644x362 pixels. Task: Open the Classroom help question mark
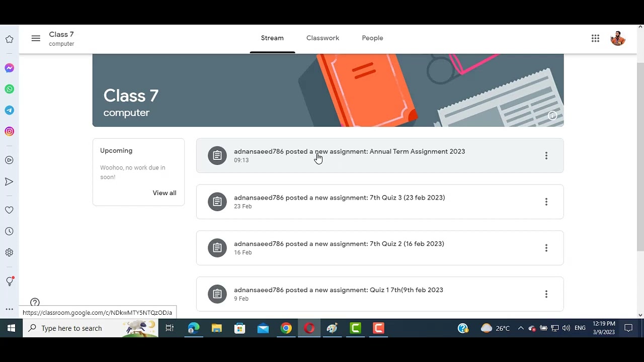coord(35,302)
